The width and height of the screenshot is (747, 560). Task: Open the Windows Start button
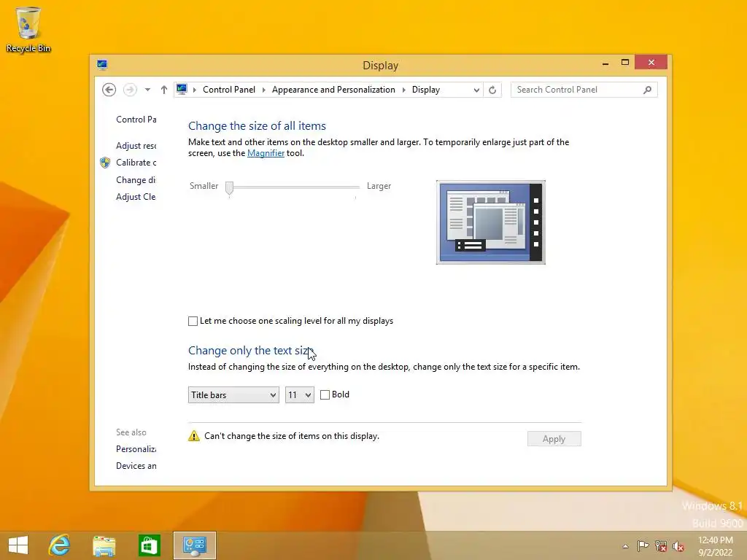(18, 545)
